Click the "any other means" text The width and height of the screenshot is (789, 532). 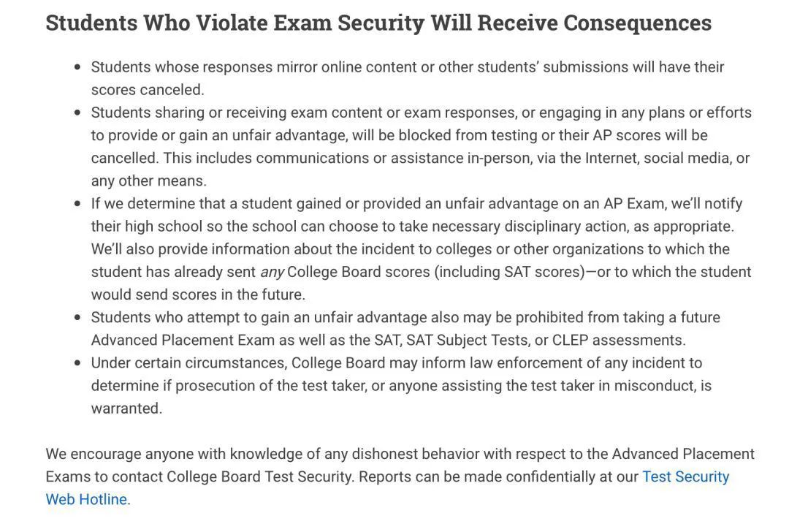click(x=149, y=180)
